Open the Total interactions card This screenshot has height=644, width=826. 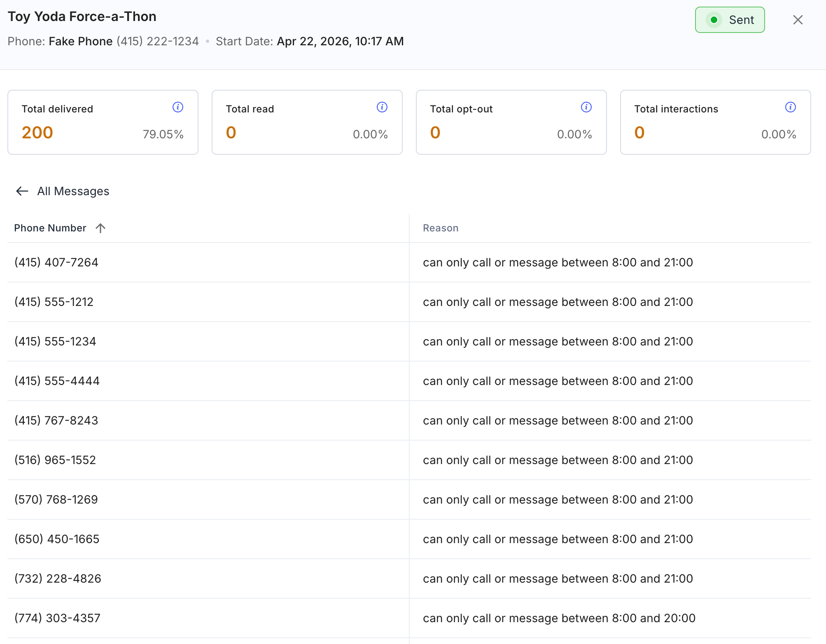(716, 122)
